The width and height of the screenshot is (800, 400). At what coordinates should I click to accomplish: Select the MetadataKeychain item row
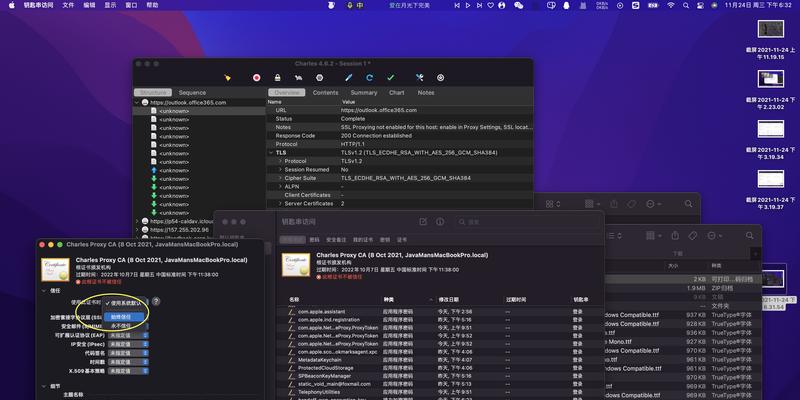(440, 360)
